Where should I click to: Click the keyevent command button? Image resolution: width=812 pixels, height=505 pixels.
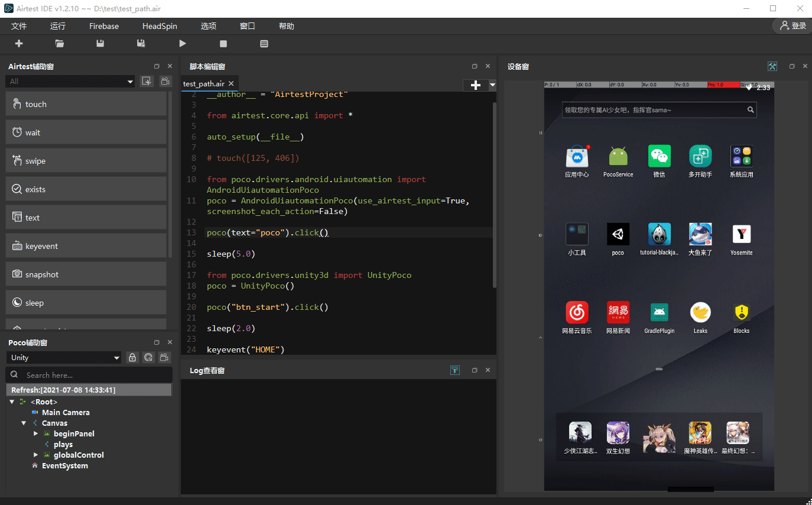coord(86,246)
